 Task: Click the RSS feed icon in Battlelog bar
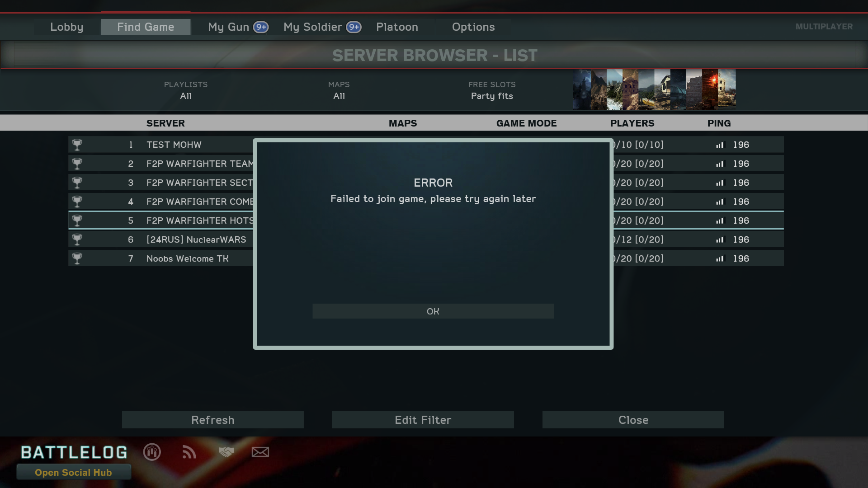pos(189,452)
